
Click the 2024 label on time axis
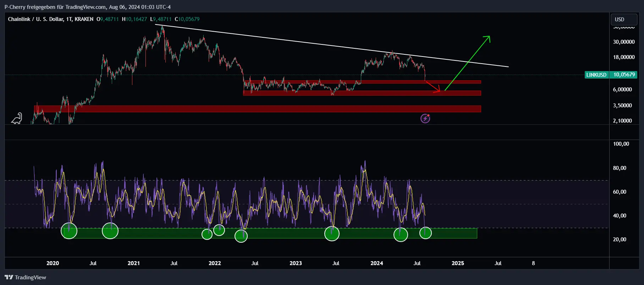coord(376,263)
